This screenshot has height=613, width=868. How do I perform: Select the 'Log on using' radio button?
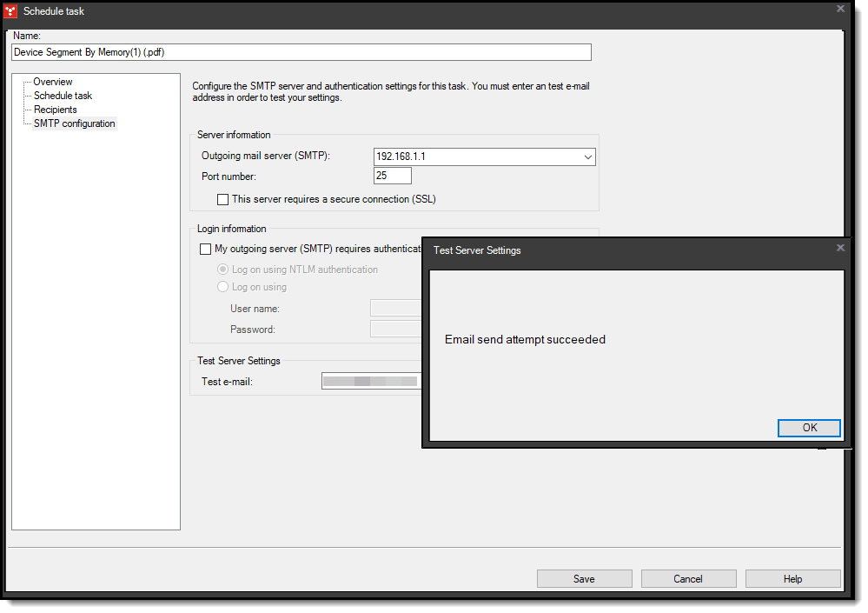[223, 287]
